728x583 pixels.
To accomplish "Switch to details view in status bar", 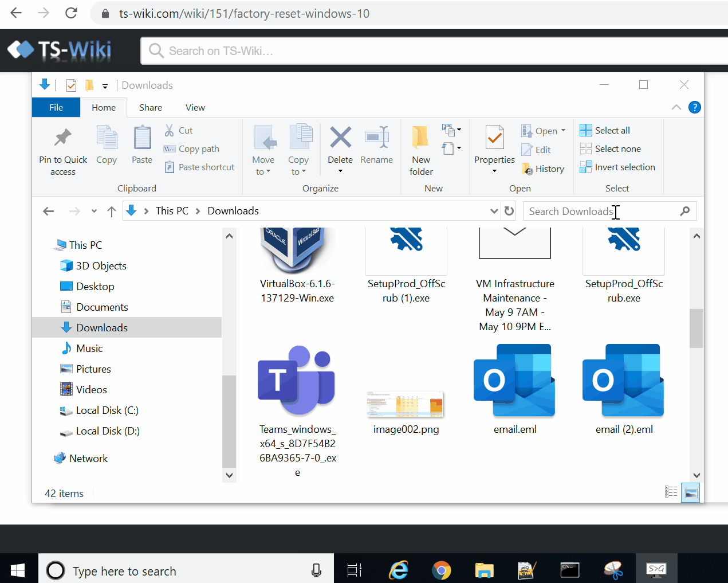I will (x=671, y=492).
